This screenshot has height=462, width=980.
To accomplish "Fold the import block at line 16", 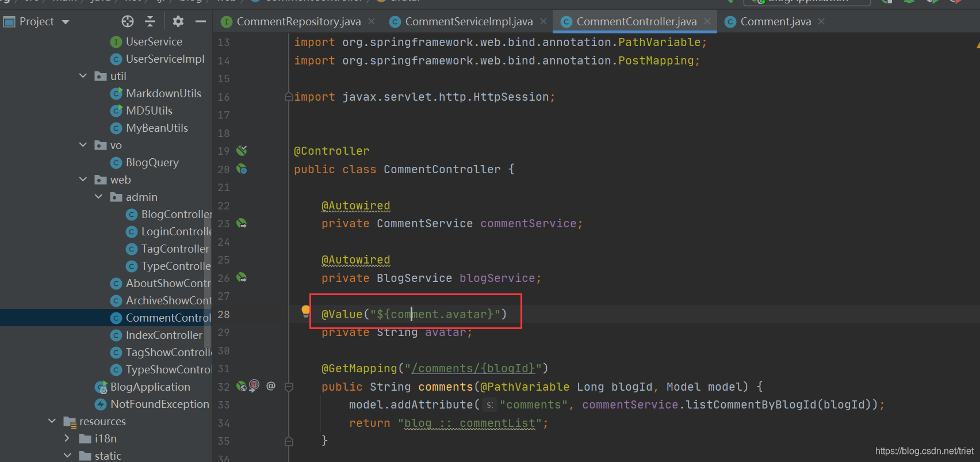I will [289, 97].
